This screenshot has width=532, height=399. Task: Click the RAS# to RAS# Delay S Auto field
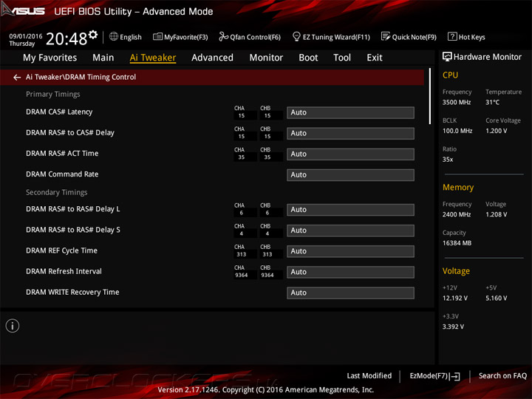[x=350, y=231]
